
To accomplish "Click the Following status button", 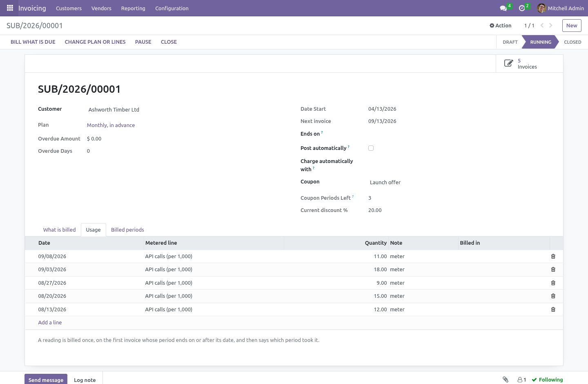I will [x=547, y=380].
